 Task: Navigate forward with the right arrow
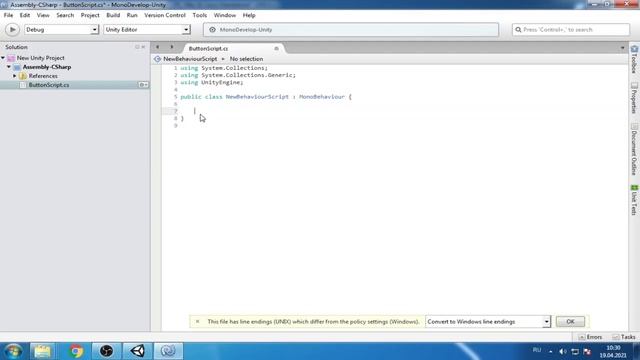coord(172,47)
